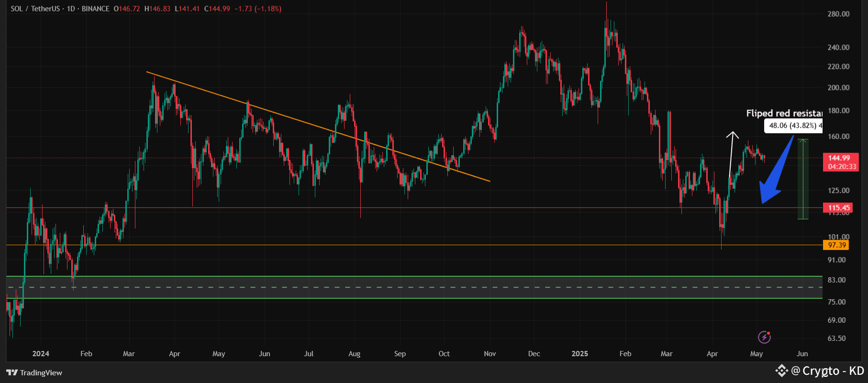Screen dimensions: 868x383
Task: Click the 83.00 price axis label
Action: (837, 280)
